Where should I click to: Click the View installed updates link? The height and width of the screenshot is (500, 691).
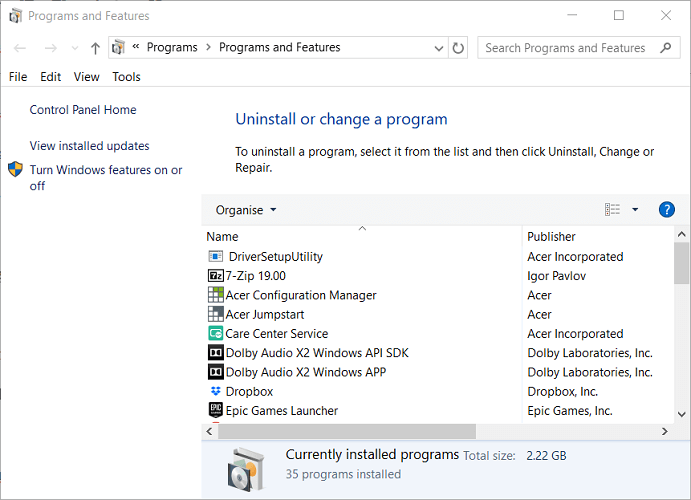pyautogui.click(x=89, y=146)
